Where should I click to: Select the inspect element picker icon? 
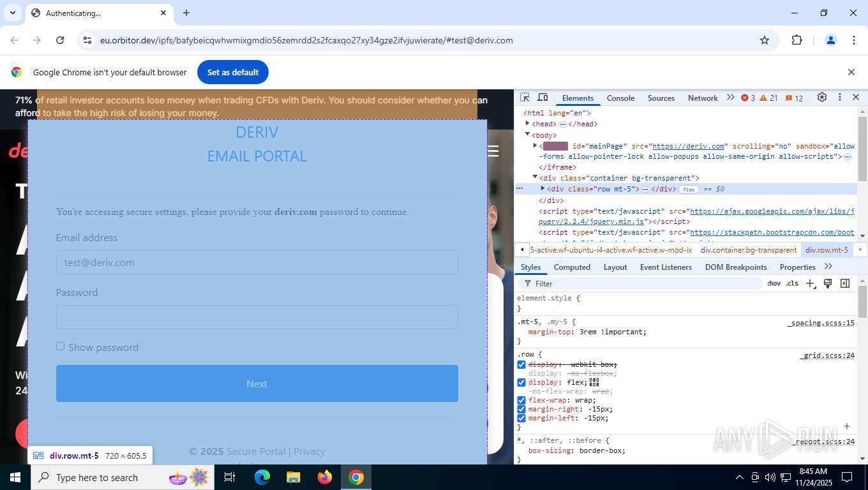525,98
